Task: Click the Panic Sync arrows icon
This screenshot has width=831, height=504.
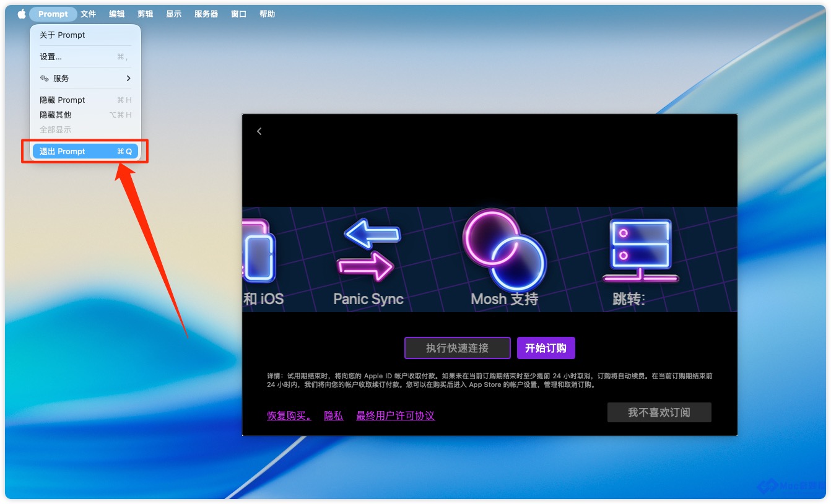Action: click(x=369, y=250)
